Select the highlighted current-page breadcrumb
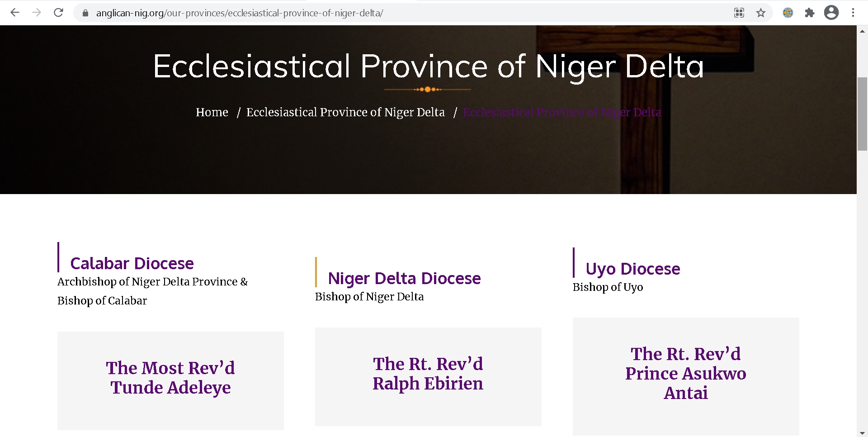Viewport: 868px width, 437px height. pos(561,112)
